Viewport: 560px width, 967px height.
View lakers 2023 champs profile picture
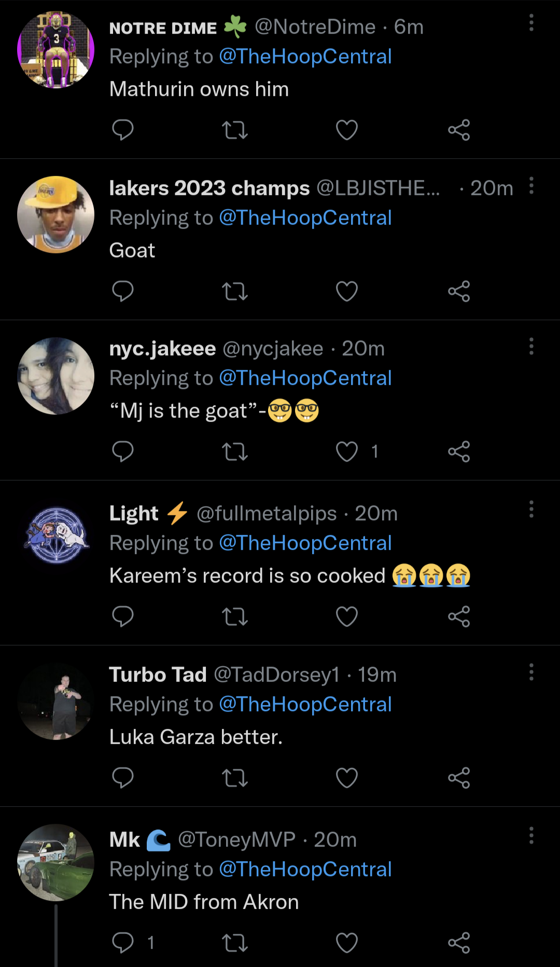click(56, 215)
